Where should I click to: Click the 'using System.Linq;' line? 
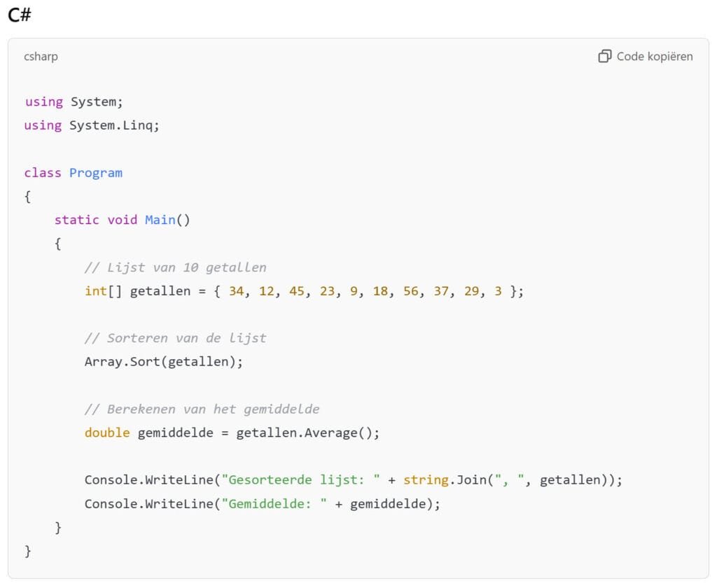92,125
